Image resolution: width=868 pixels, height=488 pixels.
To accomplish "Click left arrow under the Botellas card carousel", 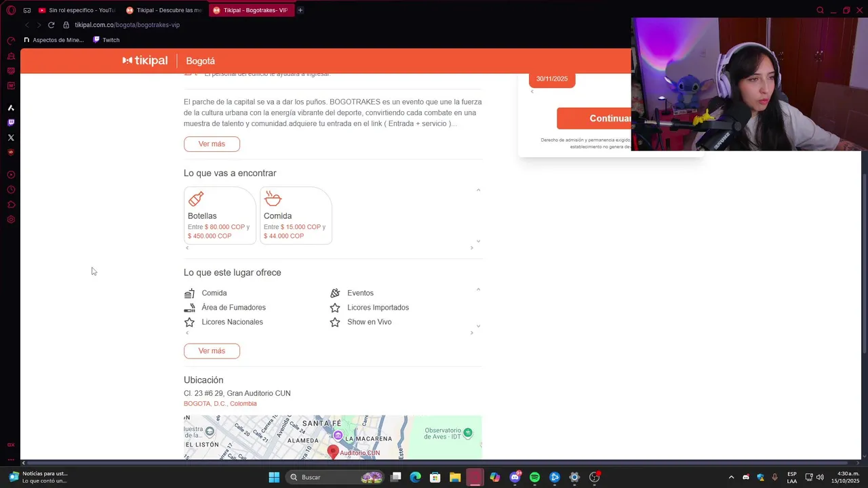I will click(187, 248).
